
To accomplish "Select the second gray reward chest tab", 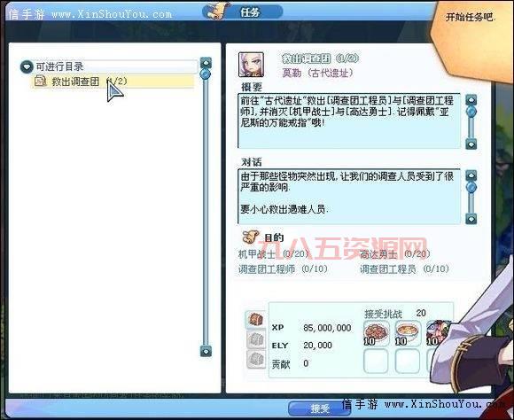I will pyautogui.click(x=256, y=339).
